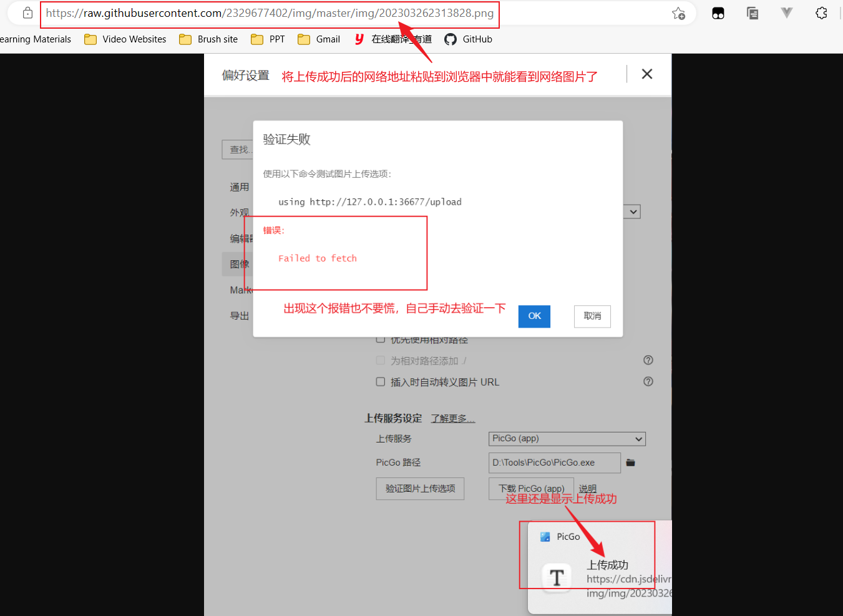
Task: Toggle 为相对路径添加 ./ checkbox
Action: (381, 361)
